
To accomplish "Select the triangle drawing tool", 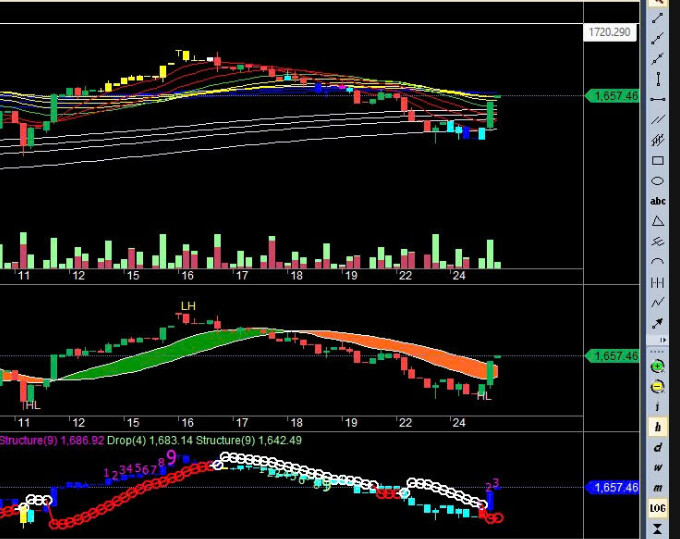I will coord(657,221).
